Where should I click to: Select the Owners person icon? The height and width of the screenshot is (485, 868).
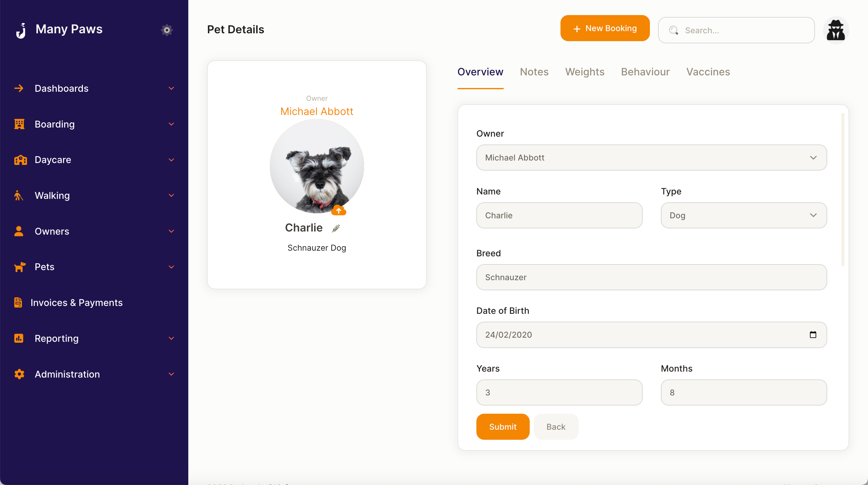pos(19,231)
